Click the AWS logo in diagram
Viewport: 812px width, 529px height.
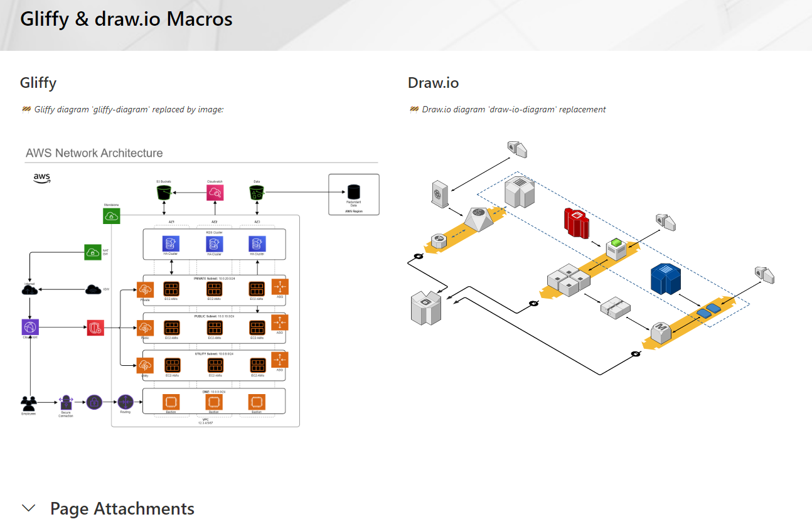(x=42, y=178)
